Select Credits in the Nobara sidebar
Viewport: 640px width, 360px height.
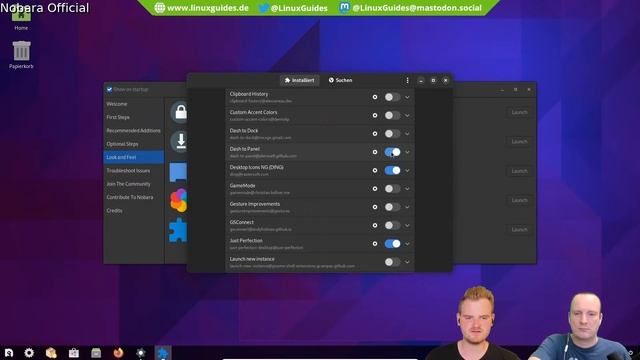click(x=134, y=211)
